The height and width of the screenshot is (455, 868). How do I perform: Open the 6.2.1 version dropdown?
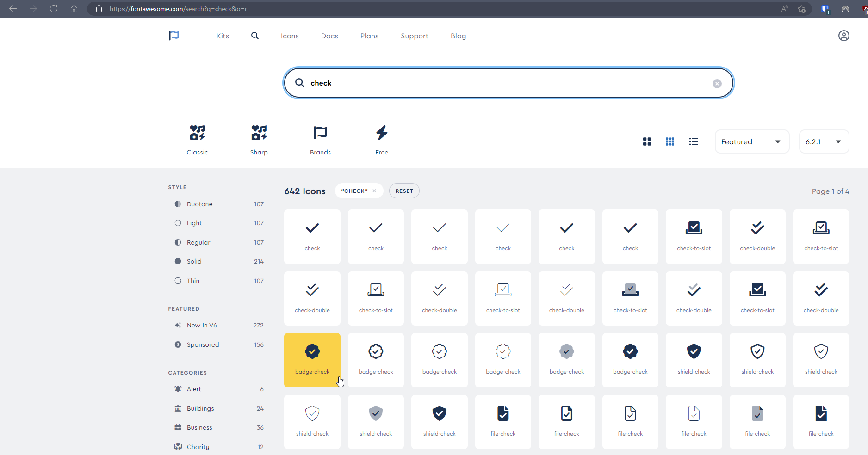click(824, 141)
